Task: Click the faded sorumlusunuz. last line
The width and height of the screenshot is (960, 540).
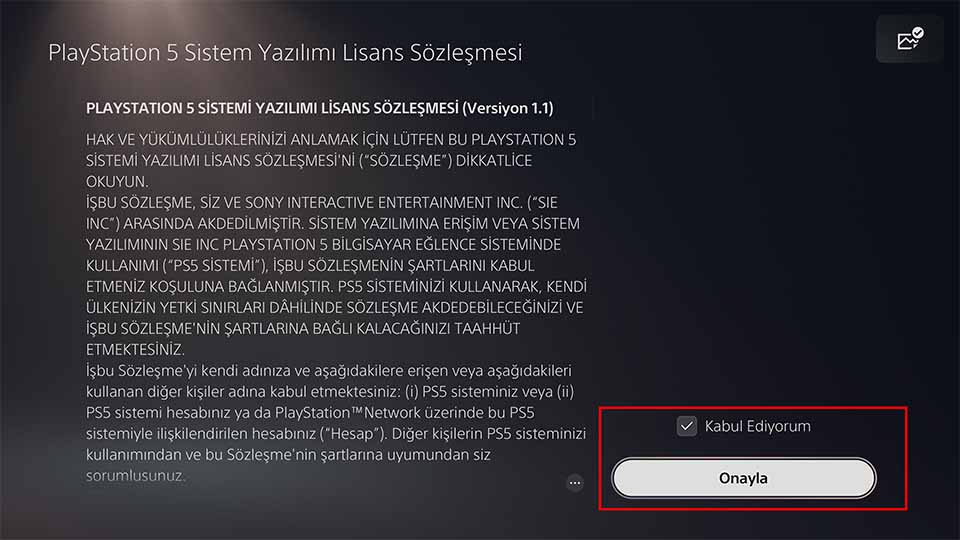Action: click(135, 476)
